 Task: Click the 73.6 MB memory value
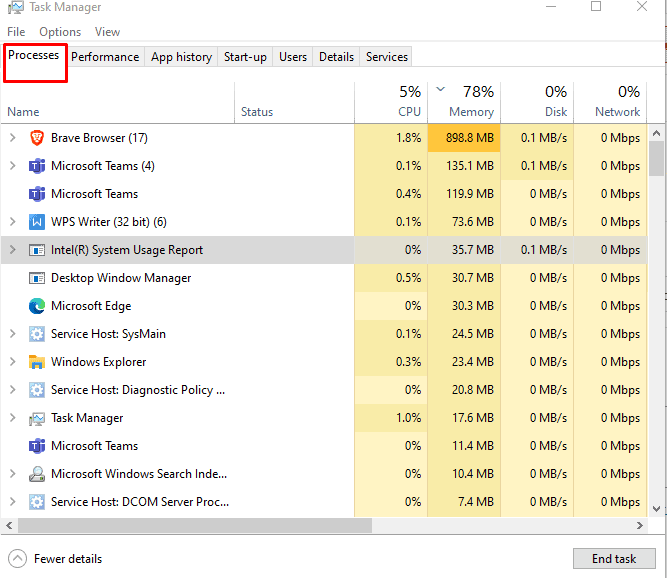pyautogui.click(x=473, y=222)
